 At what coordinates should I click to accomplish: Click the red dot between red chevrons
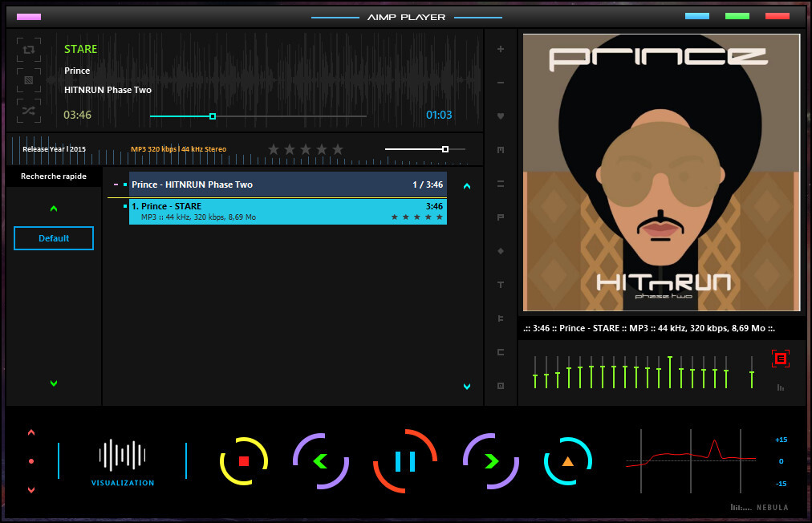pyautogui.click(x=31, y=461)
